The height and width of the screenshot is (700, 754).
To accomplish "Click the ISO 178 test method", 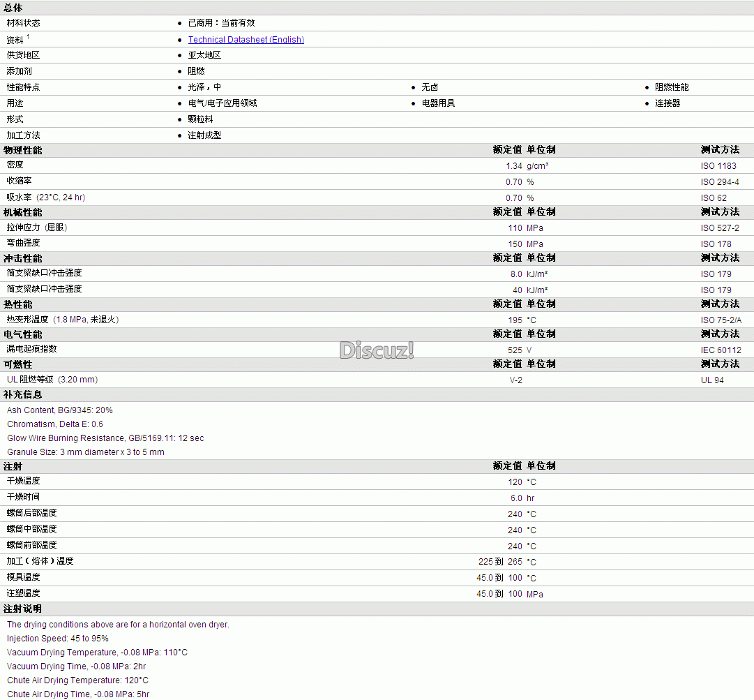I will (716, 244).
